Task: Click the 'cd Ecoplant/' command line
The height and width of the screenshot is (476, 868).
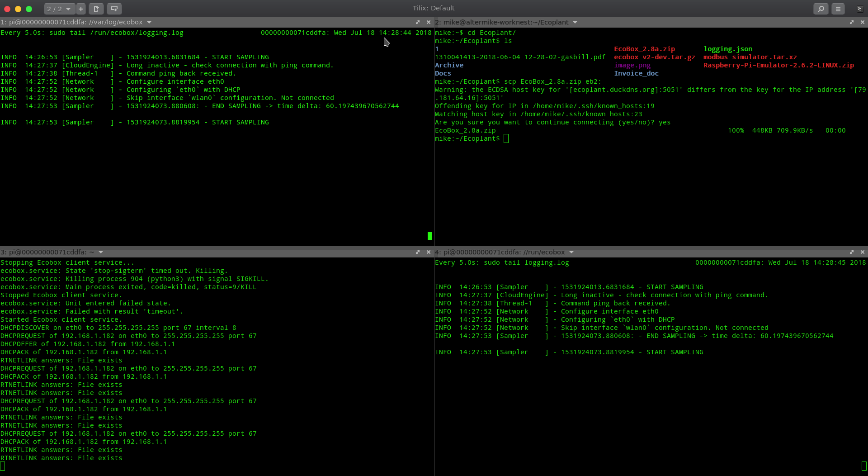Action: (x=491, y=33)
